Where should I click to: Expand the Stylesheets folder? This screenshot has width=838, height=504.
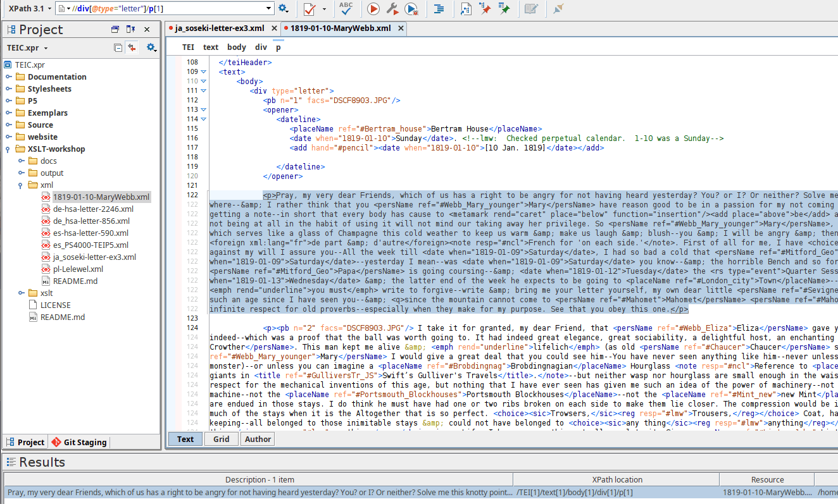pyautogui.click(x=9, y=89)
